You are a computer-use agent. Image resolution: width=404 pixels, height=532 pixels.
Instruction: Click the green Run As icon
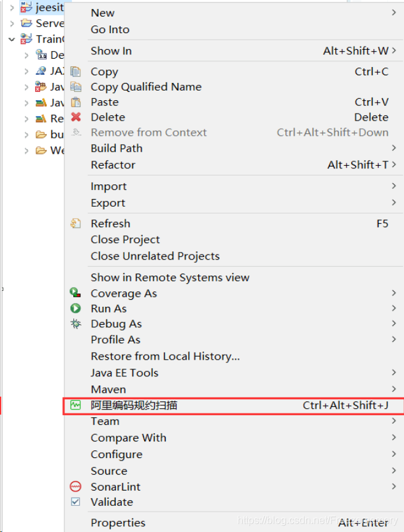click(75, 308)
